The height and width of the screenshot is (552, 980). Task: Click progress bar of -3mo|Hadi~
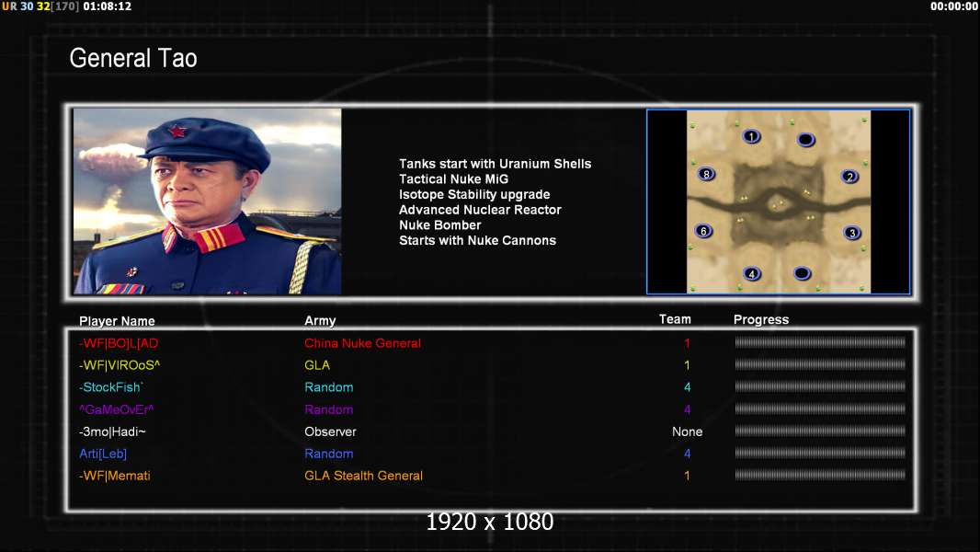pos(820,431)
